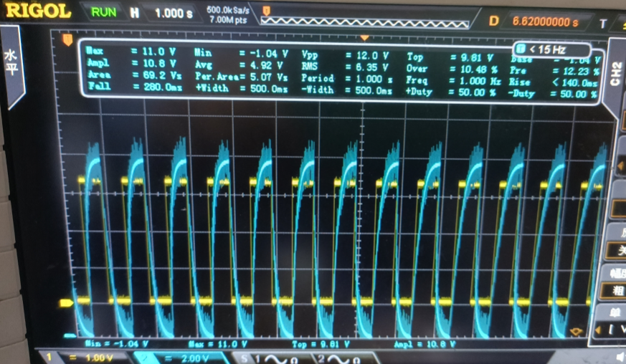Click the left arrow in lowest right menu item
626x364 pixels.
click(598, 330)
